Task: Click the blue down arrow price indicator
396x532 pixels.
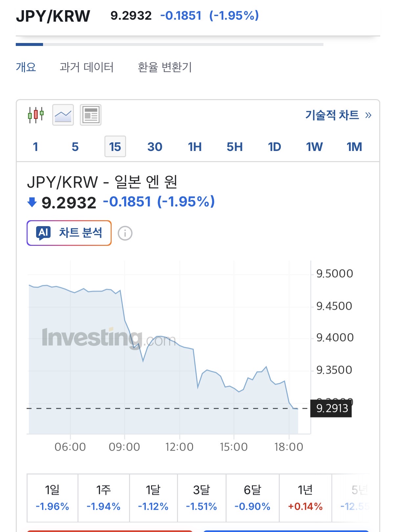Action: (32, 202)
